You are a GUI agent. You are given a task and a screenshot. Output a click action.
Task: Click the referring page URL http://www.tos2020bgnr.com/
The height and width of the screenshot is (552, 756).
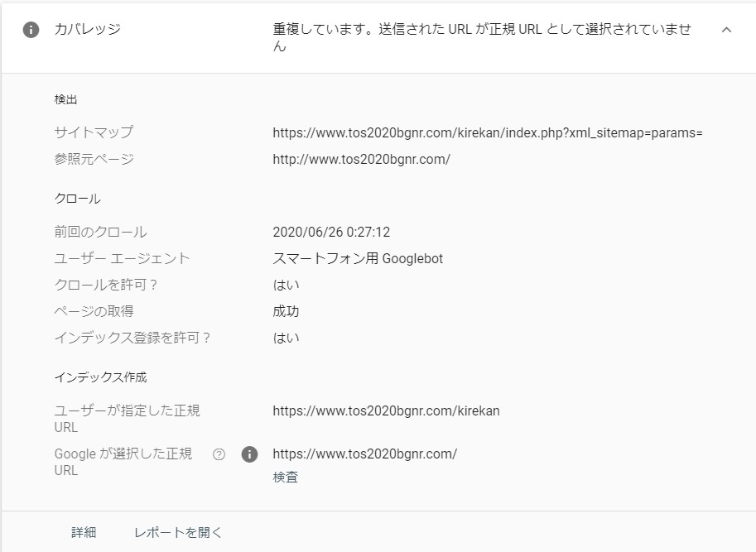pos(362,159)
